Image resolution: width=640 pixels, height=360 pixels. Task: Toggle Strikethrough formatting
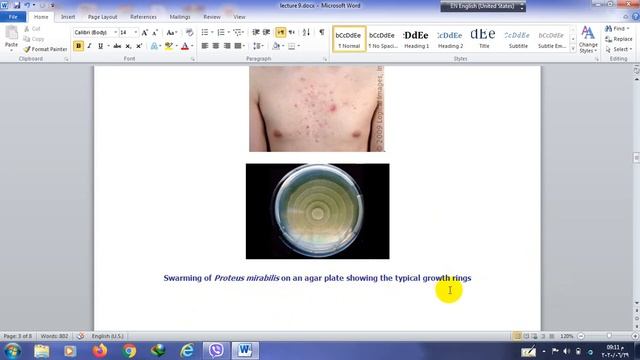(x=117, y=46)
